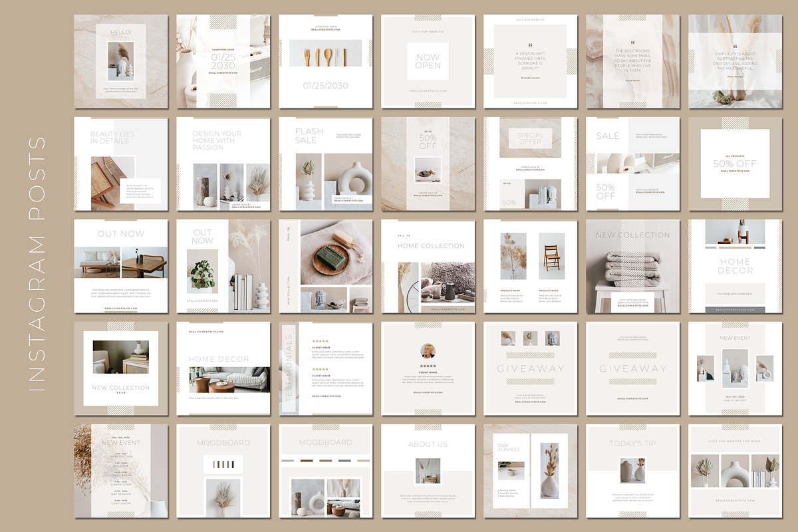Open the "HOME DECOR" template with body text box
798x532 pixels.
pos(735,266)
